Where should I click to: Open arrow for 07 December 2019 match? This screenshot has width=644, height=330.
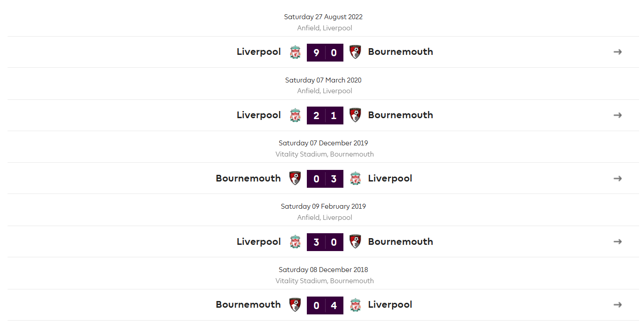(x=618, y=178)
